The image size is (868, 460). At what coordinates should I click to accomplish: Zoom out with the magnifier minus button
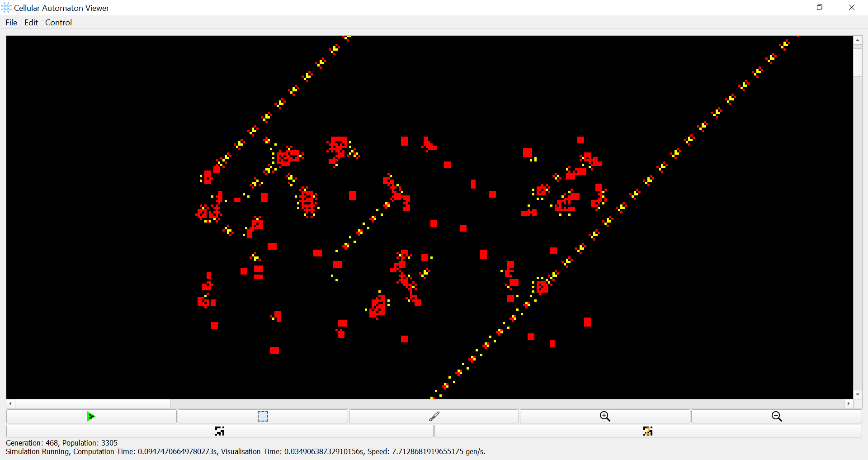click(x=776, y=416)
